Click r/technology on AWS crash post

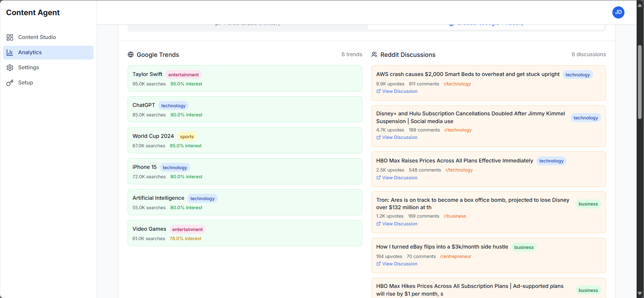click(457, 84)
